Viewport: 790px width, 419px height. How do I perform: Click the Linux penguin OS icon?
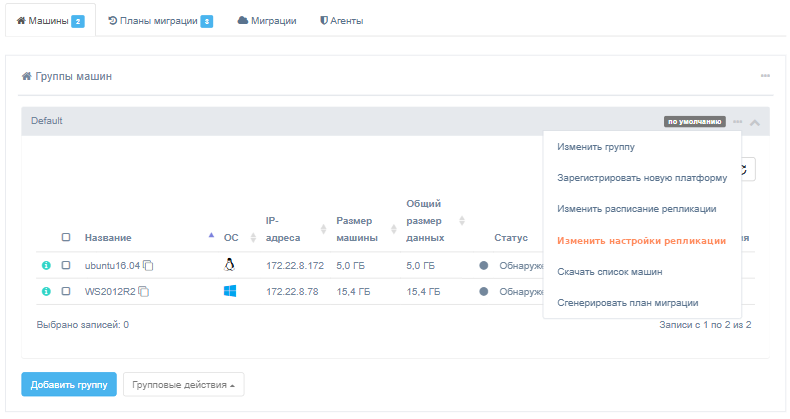click(230, 265)
